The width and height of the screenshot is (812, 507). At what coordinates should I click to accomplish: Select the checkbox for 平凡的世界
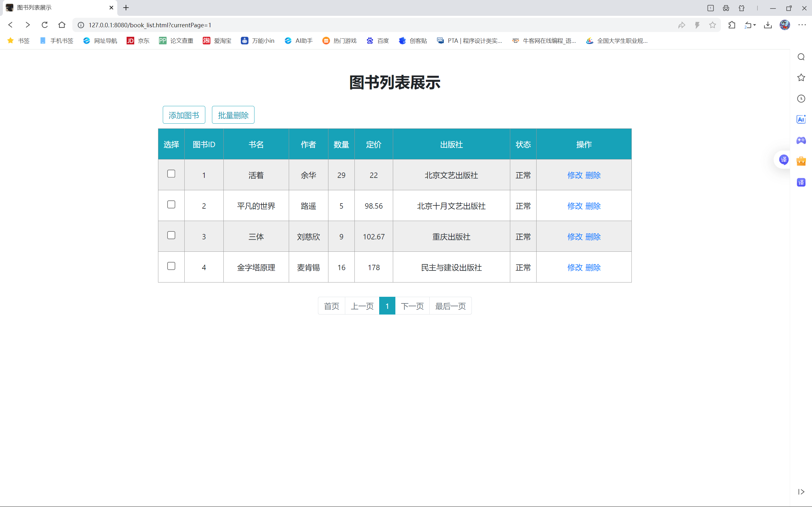coord(171,205)
